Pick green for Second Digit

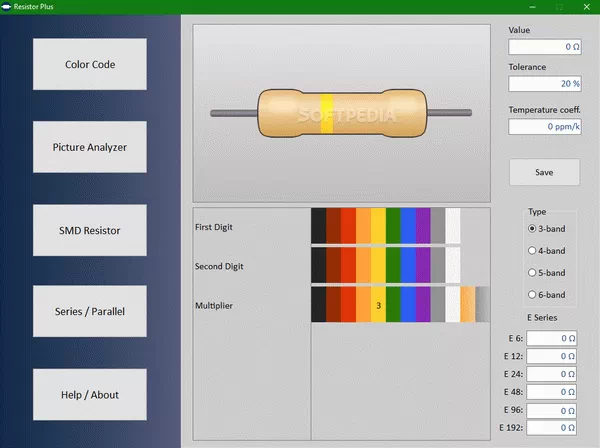pos(393,265)
